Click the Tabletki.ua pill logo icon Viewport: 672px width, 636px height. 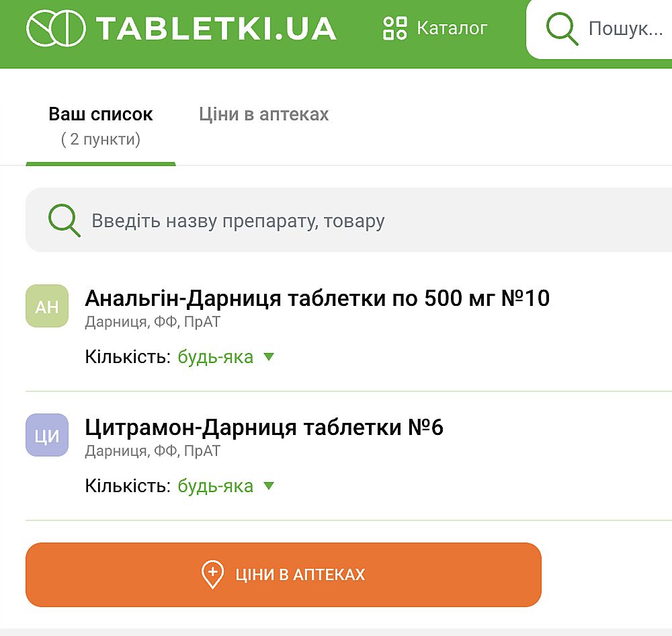pos(56,28)
